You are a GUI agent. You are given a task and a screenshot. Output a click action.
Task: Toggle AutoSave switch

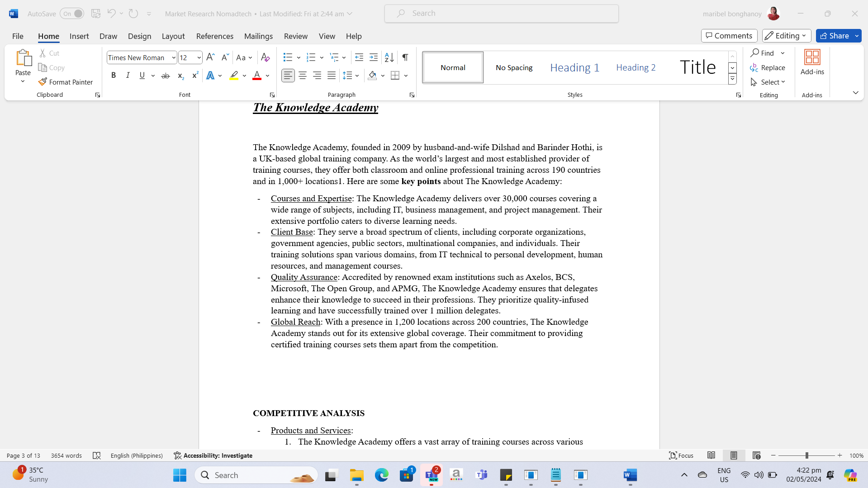(72, 14)
